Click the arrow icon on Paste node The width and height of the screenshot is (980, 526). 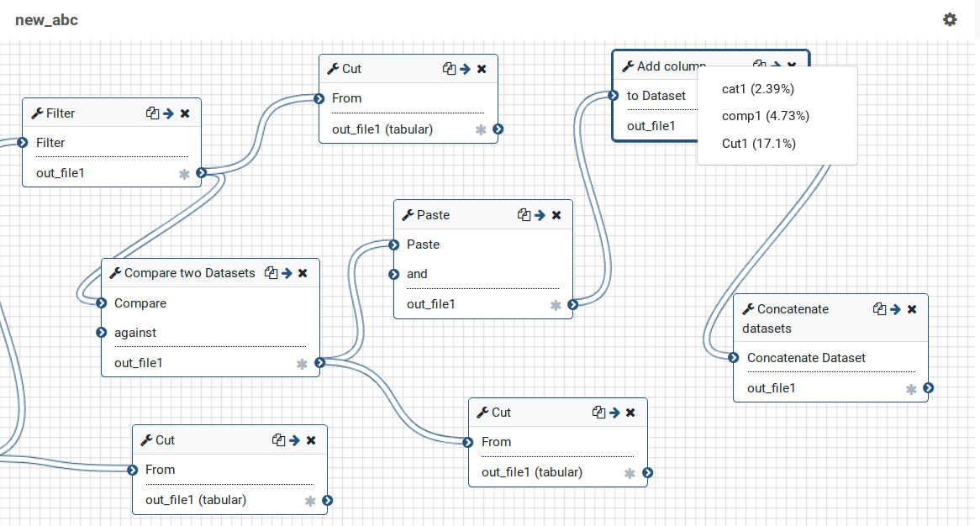[540, 215]
